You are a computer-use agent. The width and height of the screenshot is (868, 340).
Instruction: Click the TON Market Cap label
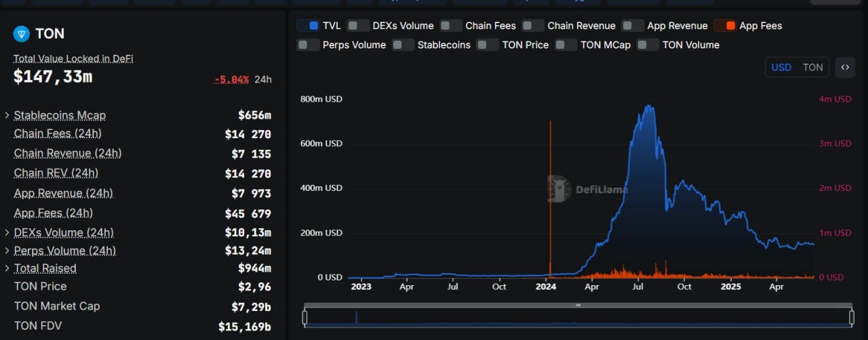coord(57,306)
